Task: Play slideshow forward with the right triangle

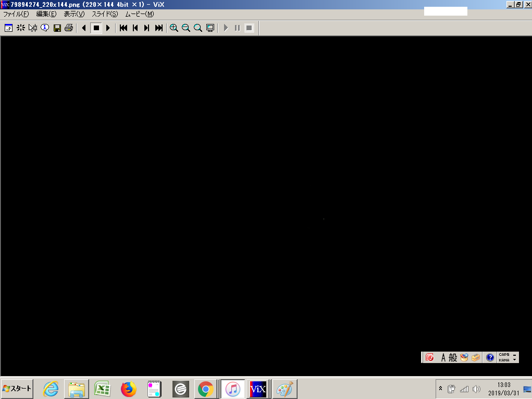Action: pyautogui.click(x=108, y=28)
